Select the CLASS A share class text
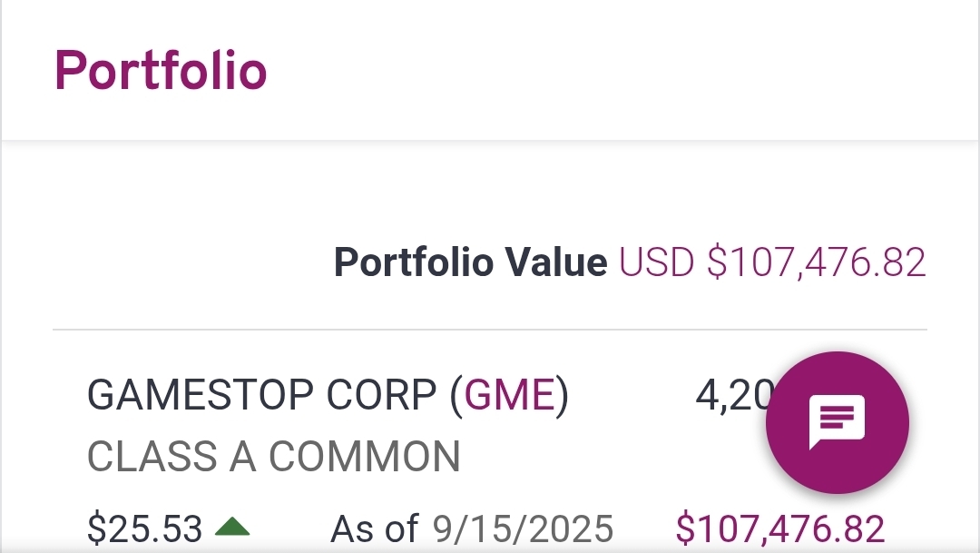 pyautogui.click(x=171, y=456)
